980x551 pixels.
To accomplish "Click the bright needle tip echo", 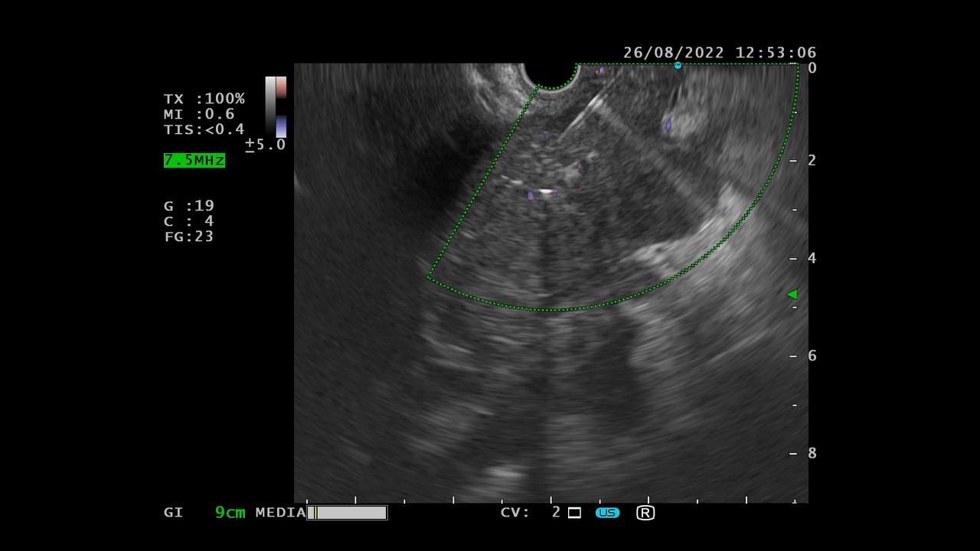I will 545,191.
